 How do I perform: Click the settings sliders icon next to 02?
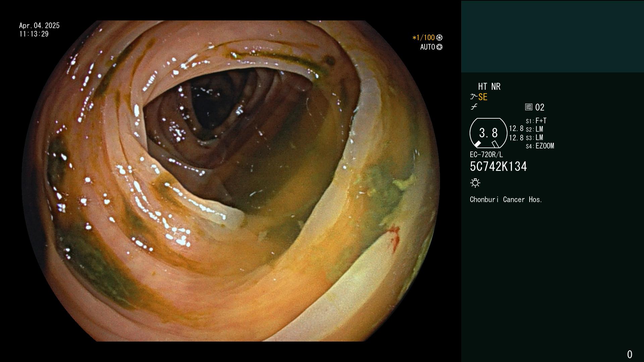coord(529,107)
